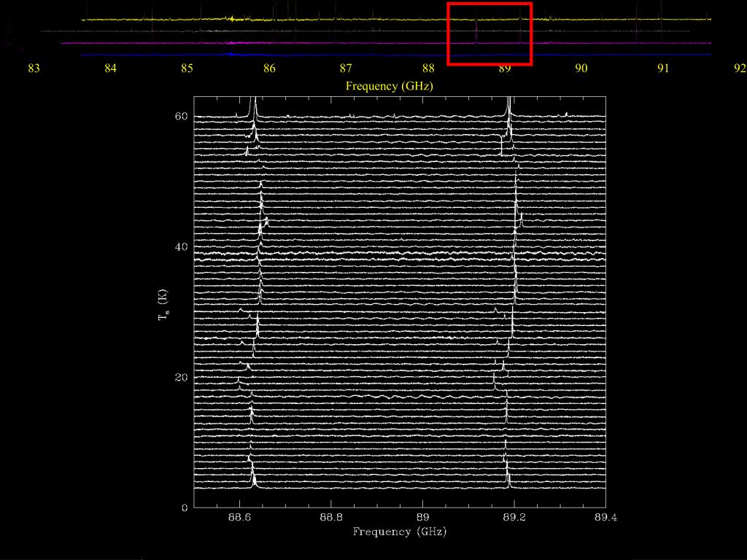Image resolution: width=747 pixels, height=560 pixels.
Task: Click the 89.4 tick label on lower axis
Action: (x=605, y=517)
